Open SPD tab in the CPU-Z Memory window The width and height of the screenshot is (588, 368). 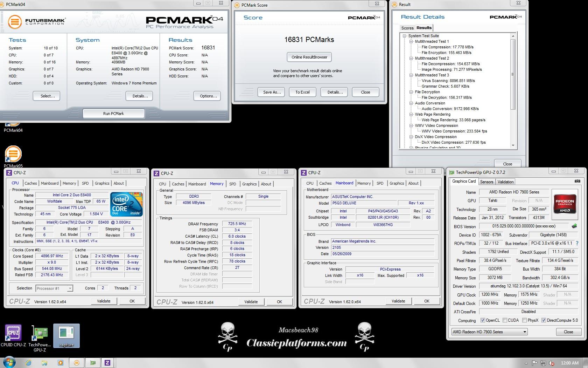point(233,184)
